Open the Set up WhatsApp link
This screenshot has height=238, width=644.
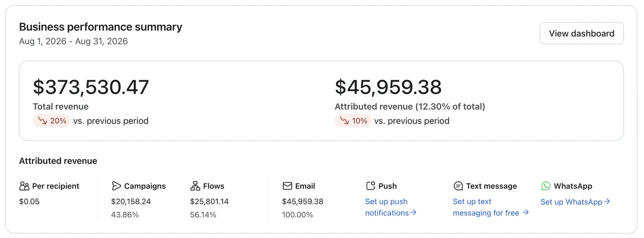coord(575,202)
